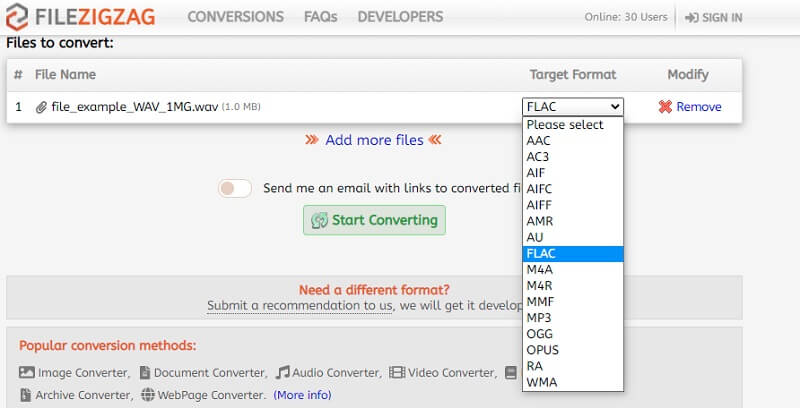Click the Archive Converter file icon
The image size is (800, 408).
(x=27, y=395)
